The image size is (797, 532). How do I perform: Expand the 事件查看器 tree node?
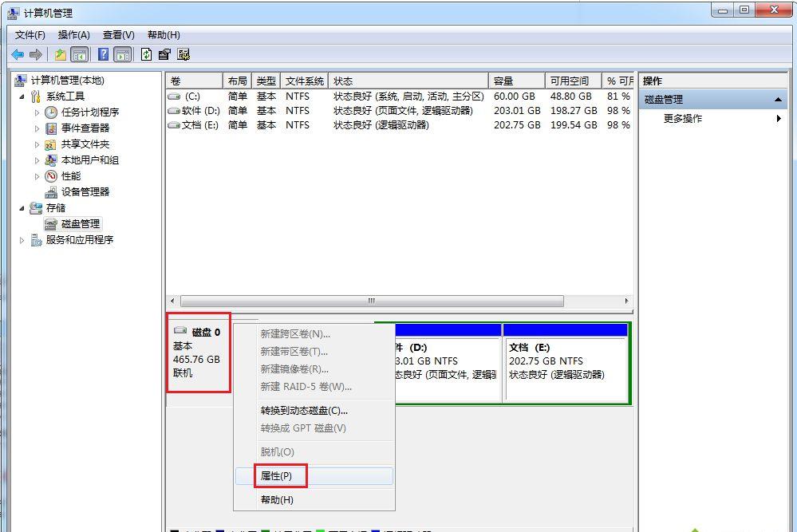pos(37,128)
